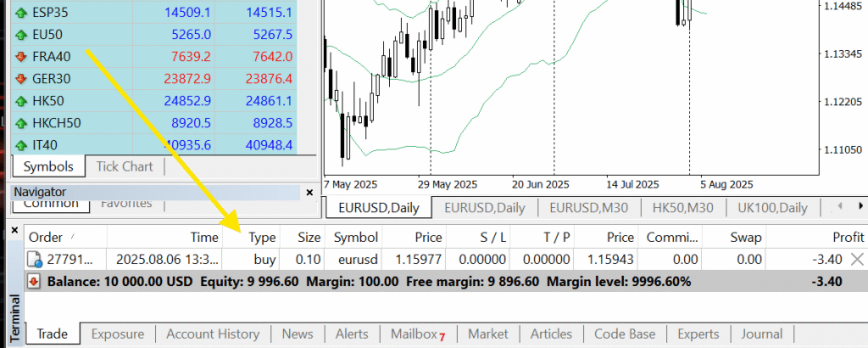This screenshot has height=348, width=868.
Task: Select the UK100,Daily chart tab
Action: pos(771,208)
